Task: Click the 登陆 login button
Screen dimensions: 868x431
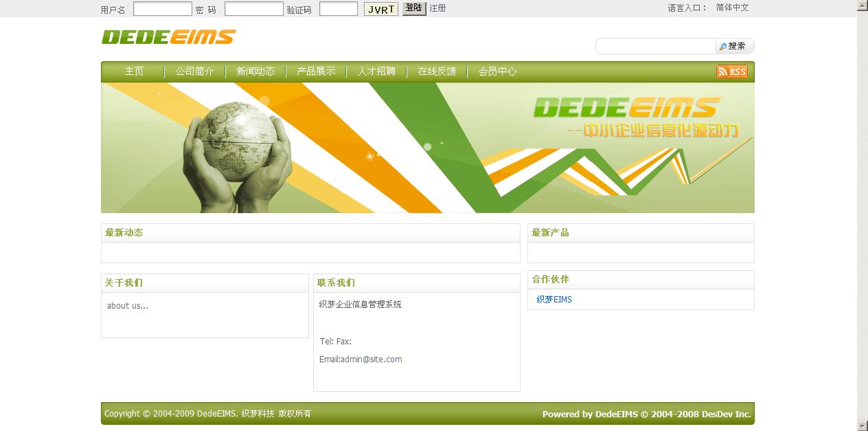Action: click(x=414, y=8)
